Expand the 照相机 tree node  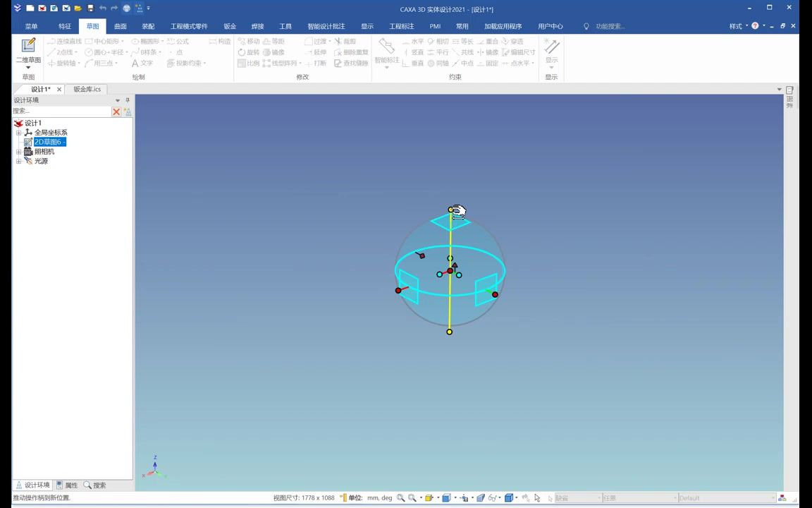18,152
